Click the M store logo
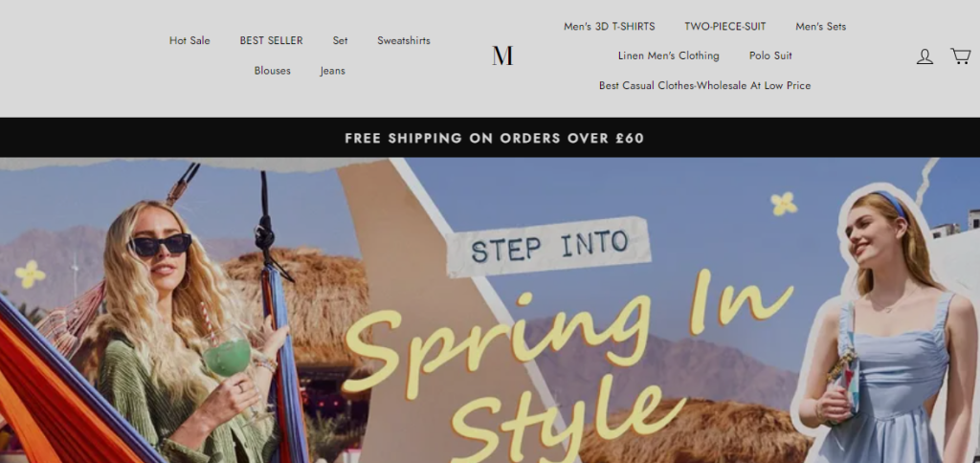This screenshot has width=980, height=463. point(502,55)
